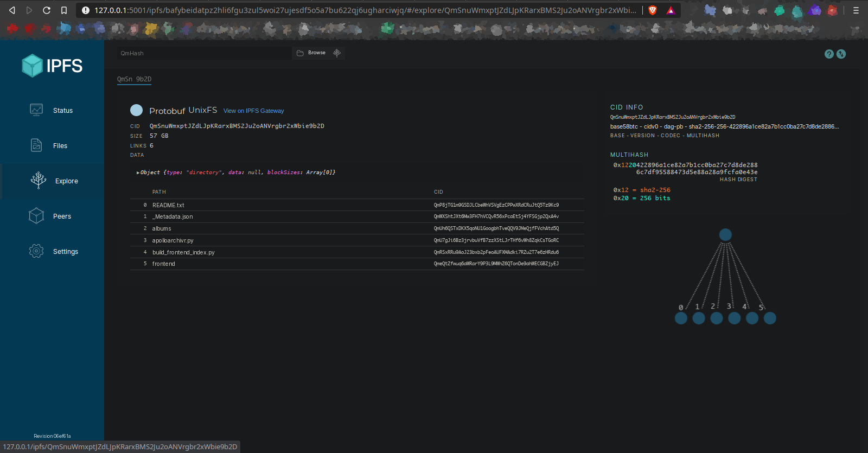Expand the Object data disclosure triangle

(x=138, y=173)
